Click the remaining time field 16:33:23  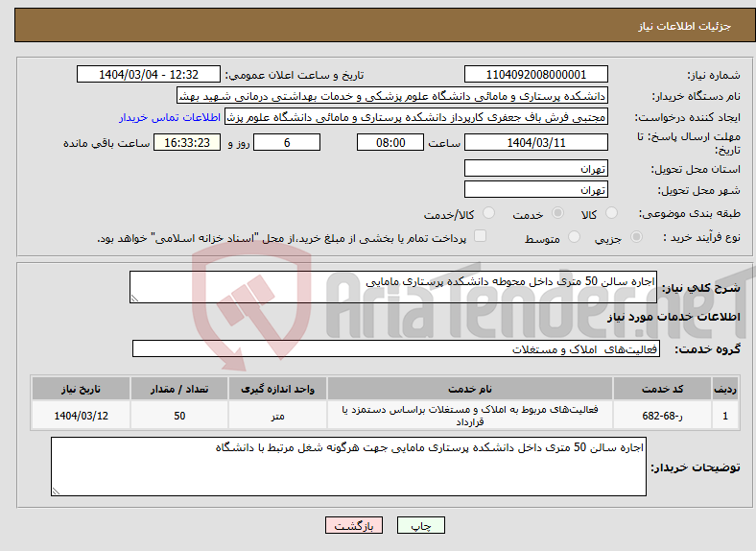point(187,142)
